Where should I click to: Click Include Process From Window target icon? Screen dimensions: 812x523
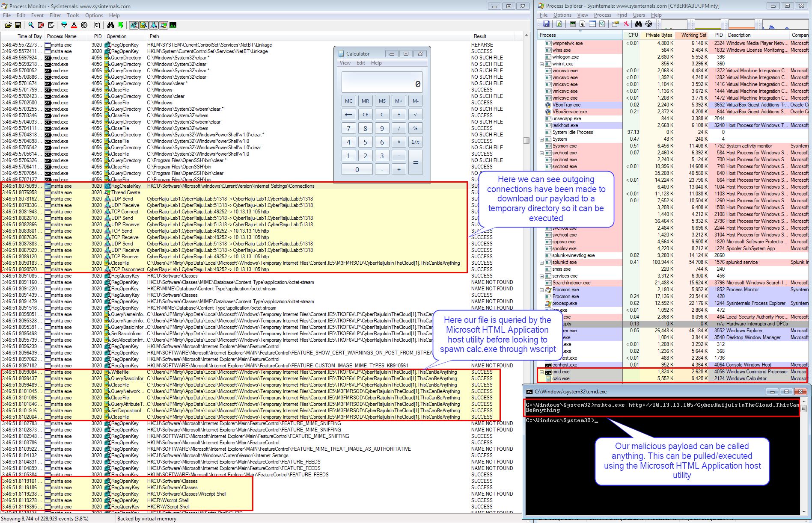click(84, 26)
